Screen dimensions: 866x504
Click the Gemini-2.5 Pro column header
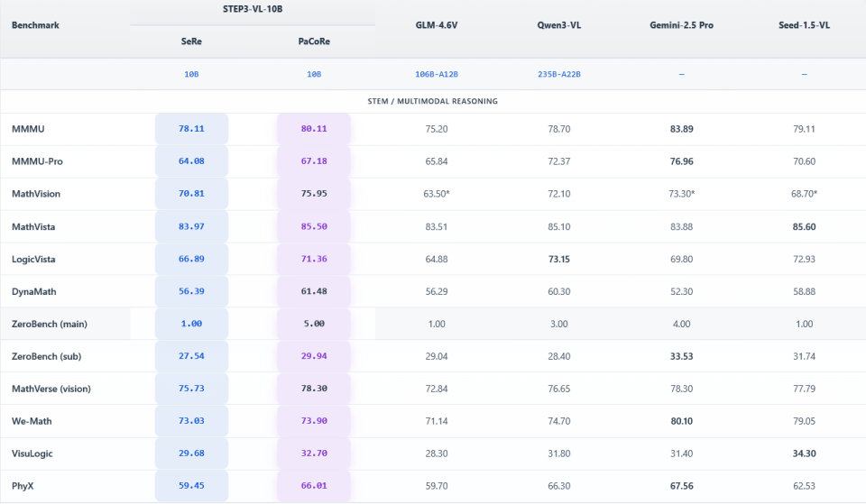[x=682, y=25]
